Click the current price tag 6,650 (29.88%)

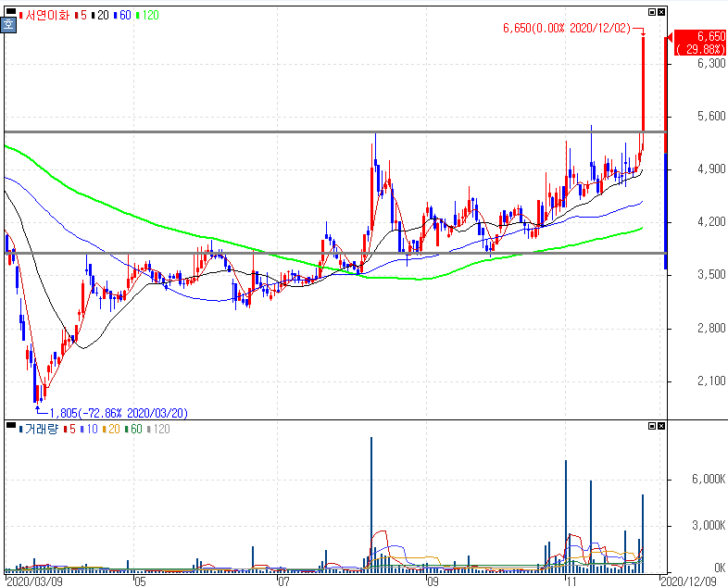click(700, 43)
